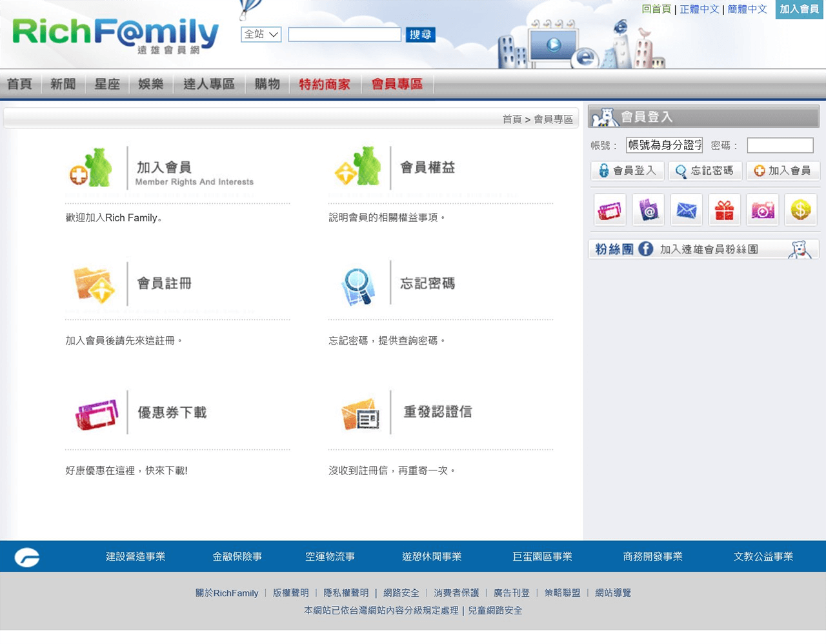Open the 加入會員 heading link
826x644 pixels.
coord(164,167)
